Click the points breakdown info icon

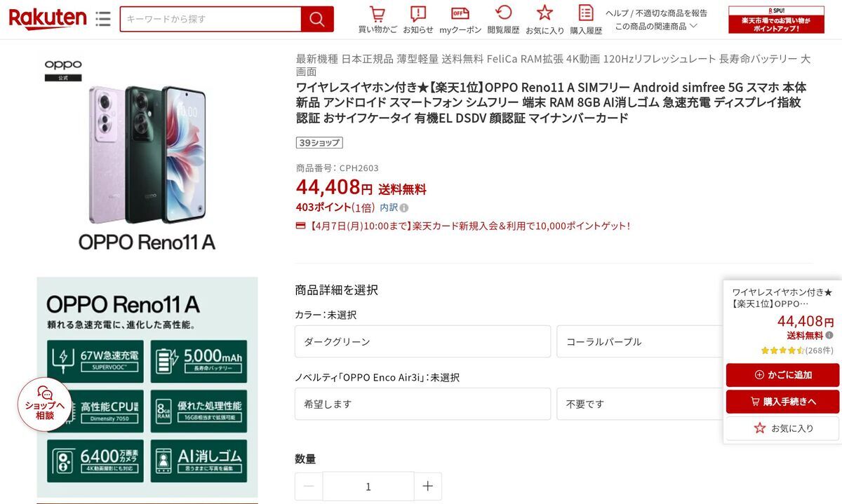pos(404,207)
